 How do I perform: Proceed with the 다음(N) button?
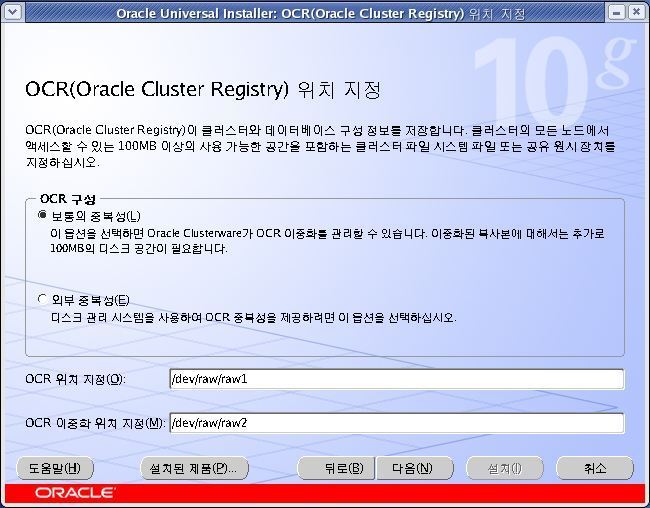pyautogui.click(x=415, y=468)
